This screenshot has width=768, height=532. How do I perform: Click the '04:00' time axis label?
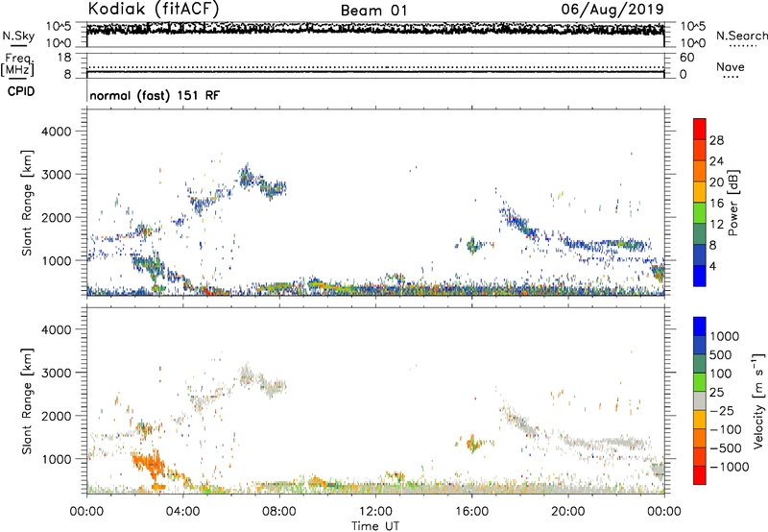tap(182, 512)
